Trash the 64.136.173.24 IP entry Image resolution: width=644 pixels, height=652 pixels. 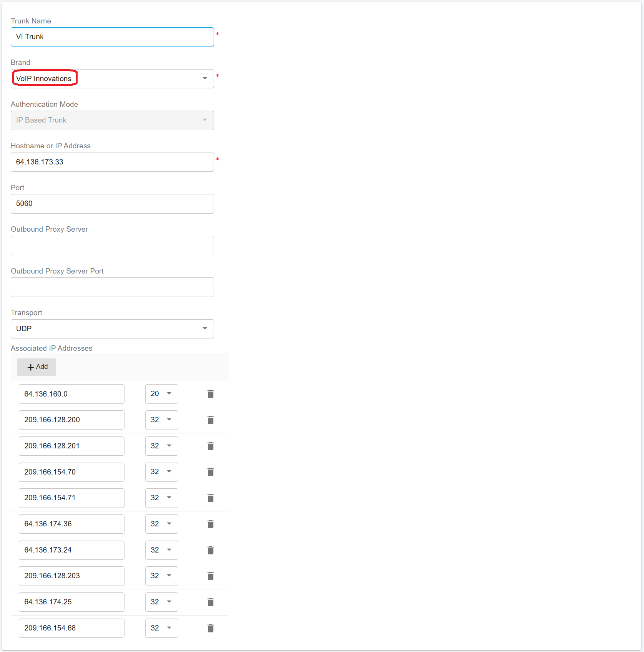coord(210,550)
